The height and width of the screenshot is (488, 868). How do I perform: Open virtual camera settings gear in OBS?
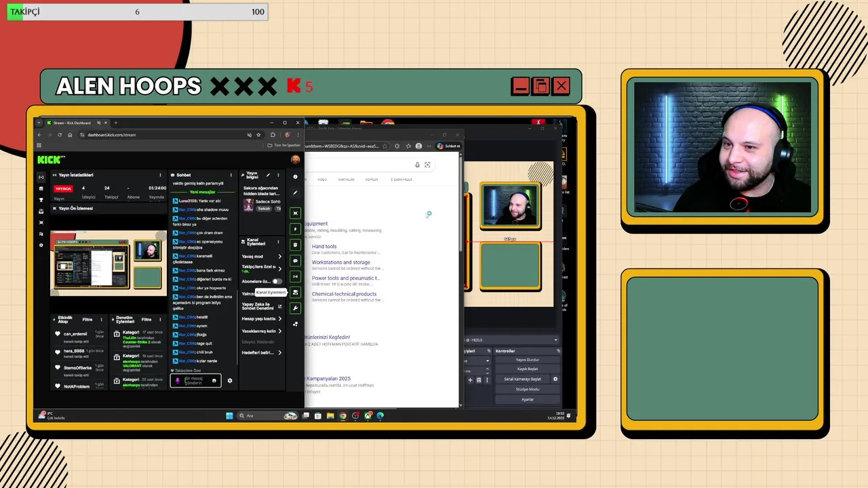(x=555, y=379)
